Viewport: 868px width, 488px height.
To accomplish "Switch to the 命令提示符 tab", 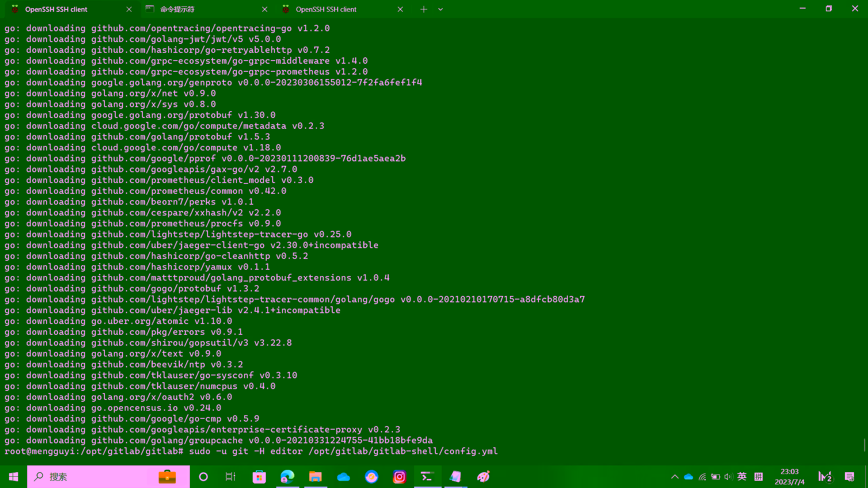I will pos(203,9).
